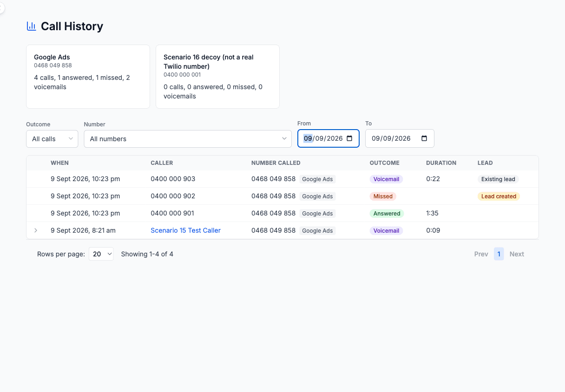565x392 pixels.
Task: Click the Existing lead badge
Action: pos(498,179)
